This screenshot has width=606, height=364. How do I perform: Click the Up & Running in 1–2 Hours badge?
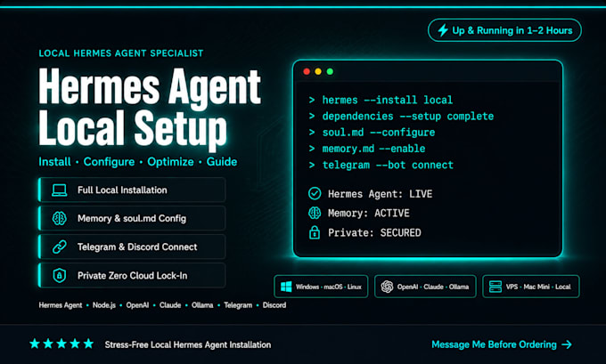coord(504,30)
